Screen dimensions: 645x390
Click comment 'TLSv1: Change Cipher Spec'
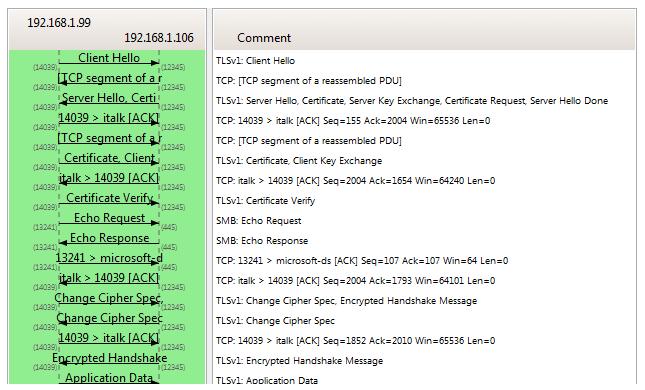coord(275,321)
